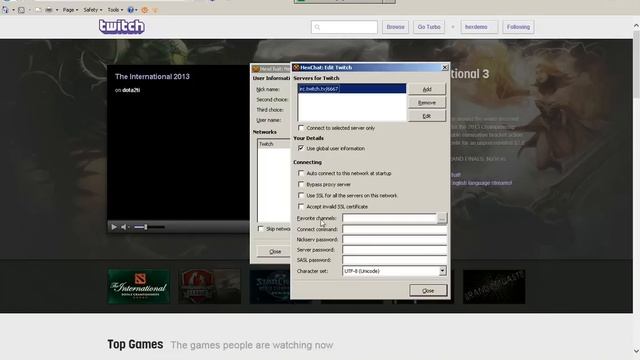Click the Browse button on Twitch
The height and width of the screenshot is (360, 640).
(x=396, y=27)
